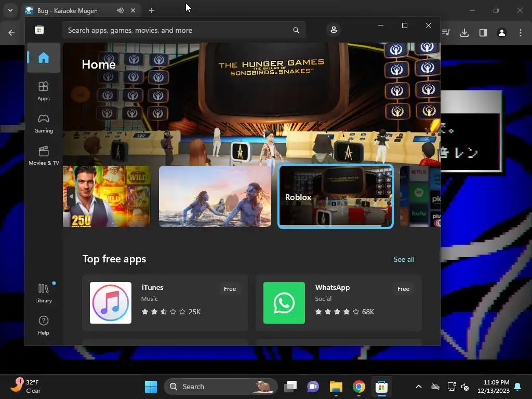Click the iTunes app title text
The height and width of the screenshot is (399, 532).
coord(152,287)
